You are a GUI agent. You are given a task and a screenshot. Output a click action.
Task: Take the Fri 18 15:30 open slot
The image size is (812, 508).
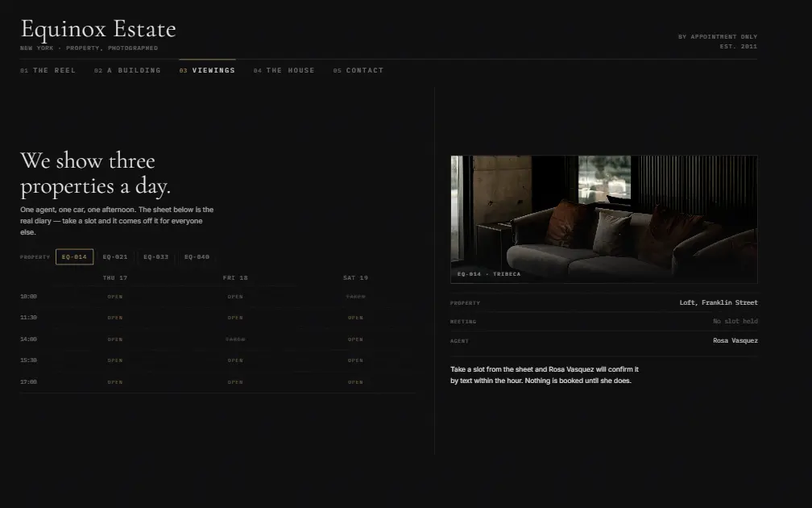235,360
